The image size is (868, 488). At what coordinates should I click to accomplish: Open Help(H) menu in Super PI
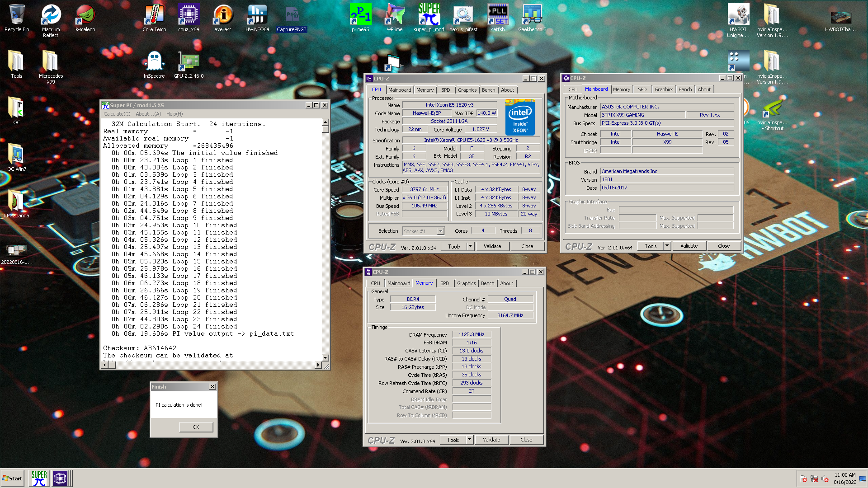coord(175,114)
